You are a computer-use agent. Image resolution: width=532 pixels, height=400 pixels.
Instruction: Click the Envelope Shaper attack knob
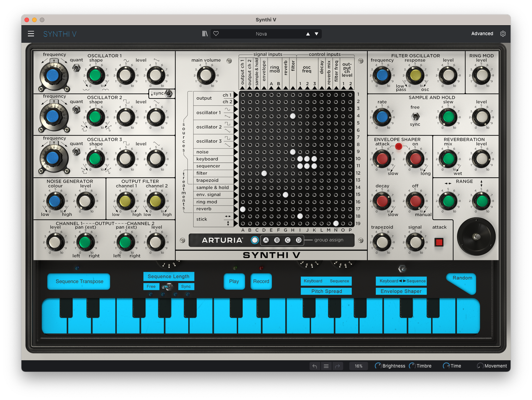pyautogui.click(x=381, y=159)
